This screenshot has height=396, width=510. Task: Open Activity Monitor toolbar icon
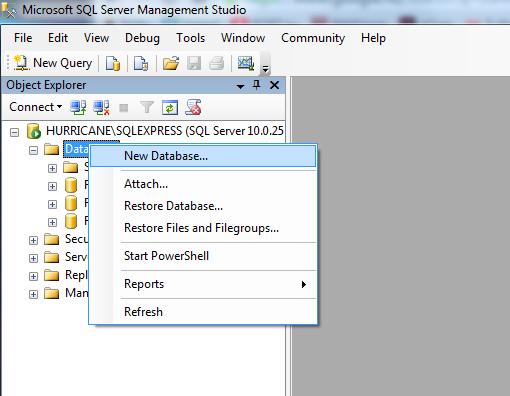[x=246, y=63]
